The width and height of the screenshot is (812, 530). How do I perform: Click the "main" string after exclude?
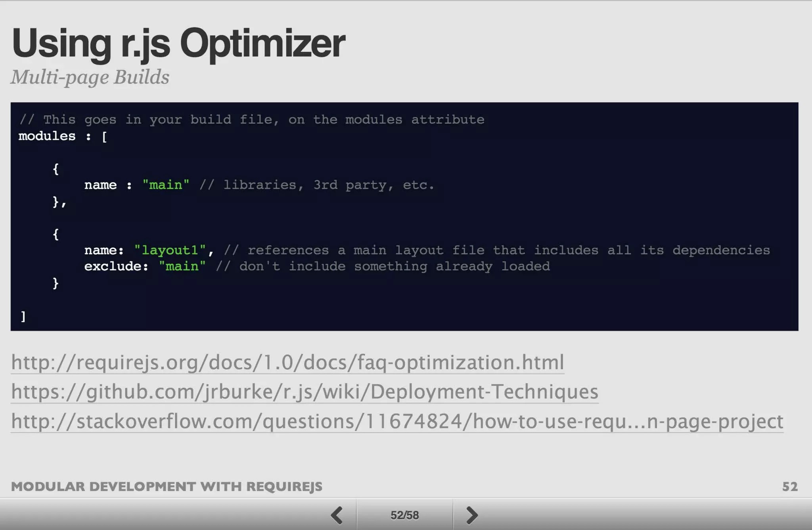pyautogui.click(x=182, y=266)
